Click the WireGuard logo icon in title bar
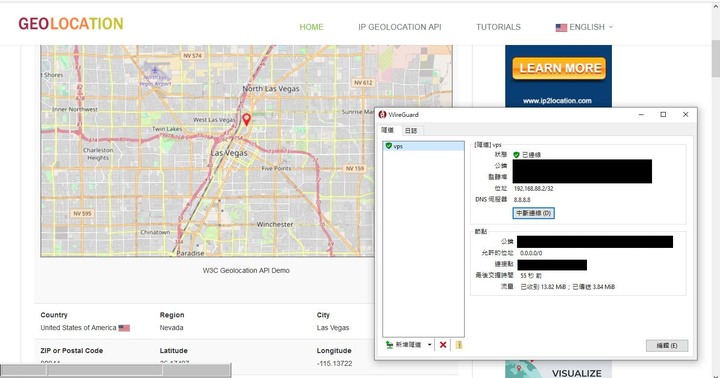This screenshot has width=720, height=378. tap(382, 114)
